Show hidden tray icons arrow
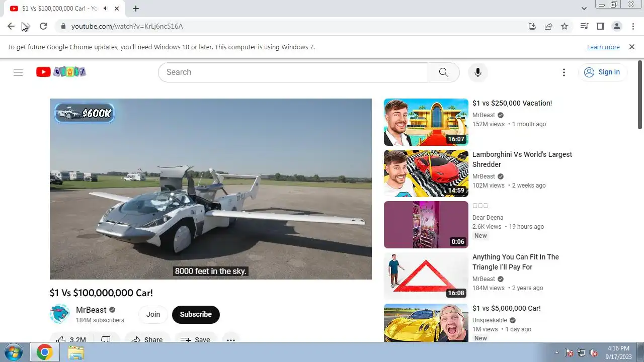 click(x=556, y=352)
